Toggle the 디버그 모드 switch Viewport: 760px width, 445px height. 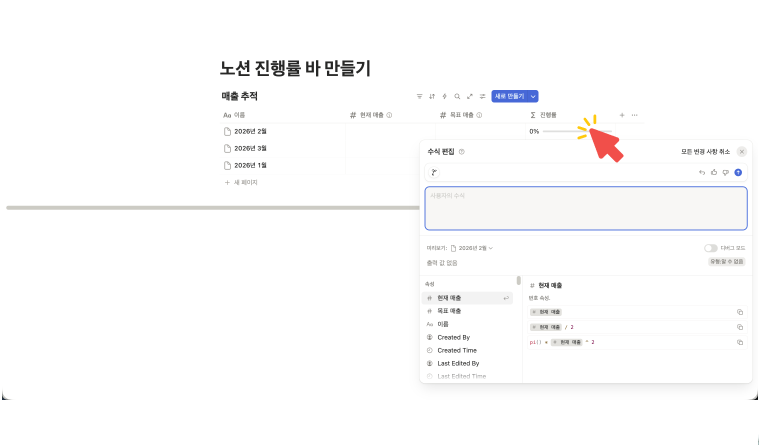pos(711,248)
